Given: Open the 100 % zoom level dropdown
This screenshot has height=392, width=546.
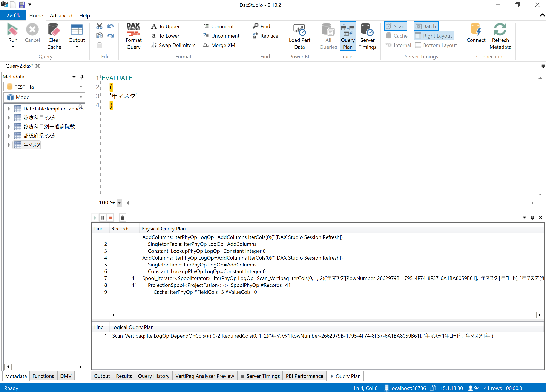Looking at the screenshot, I should coord(119,203).
